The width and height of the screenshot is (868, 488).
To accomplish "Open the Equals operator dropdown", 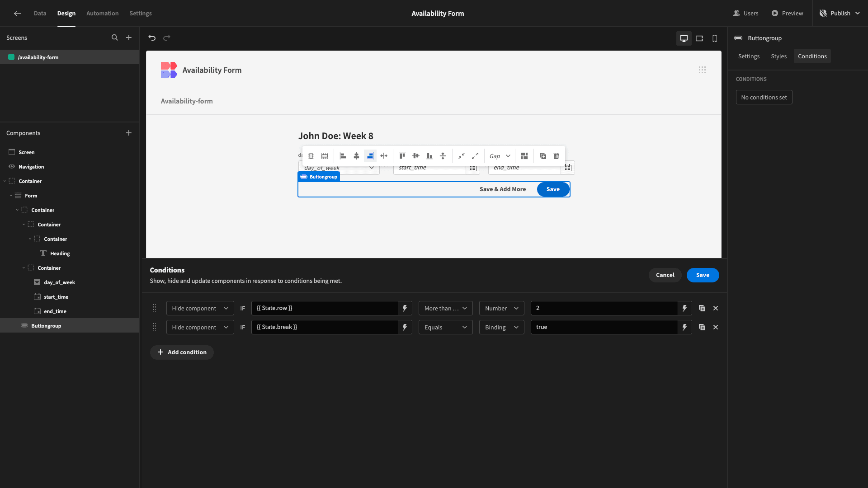I will pyautogui.click(x=446, y=327).
